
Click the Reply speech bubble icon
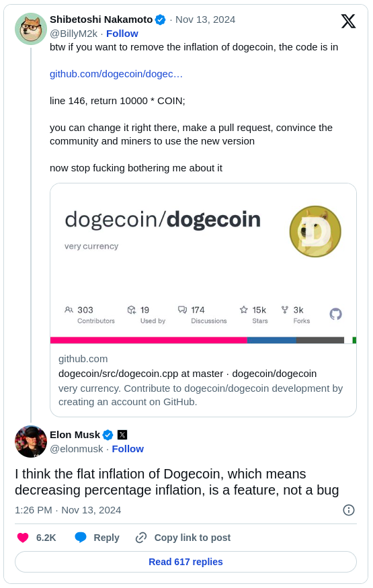point(81,538)
